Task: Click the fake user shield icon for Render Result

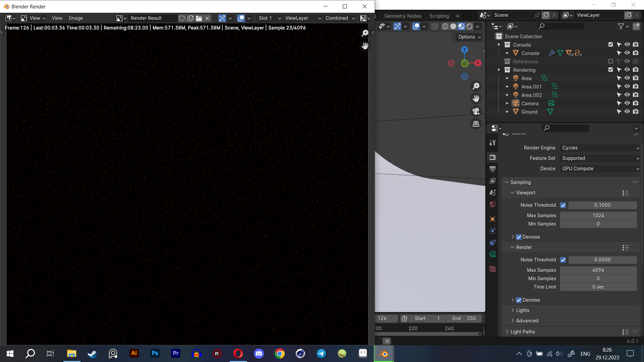Action: pyautogui.click(x=182, y=18)
